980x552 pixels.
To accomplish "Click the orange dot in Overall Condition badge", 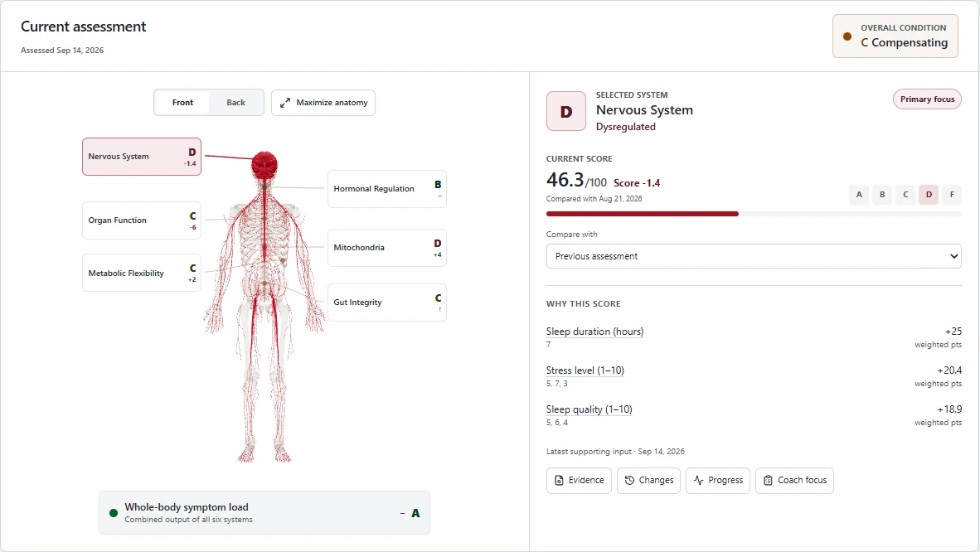I will pos(847,36).
